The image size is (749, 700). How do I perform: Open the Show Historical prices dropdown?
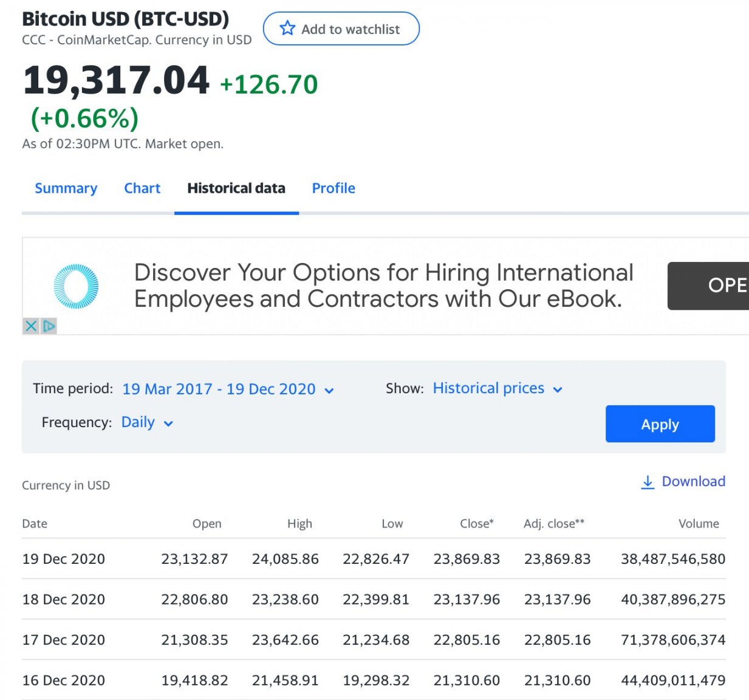coord(498,388)
